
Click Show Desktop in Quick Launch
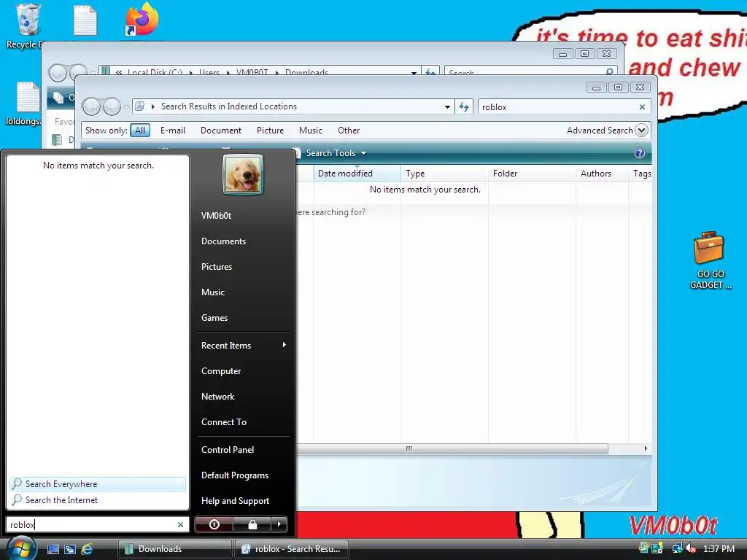point(53,549)
